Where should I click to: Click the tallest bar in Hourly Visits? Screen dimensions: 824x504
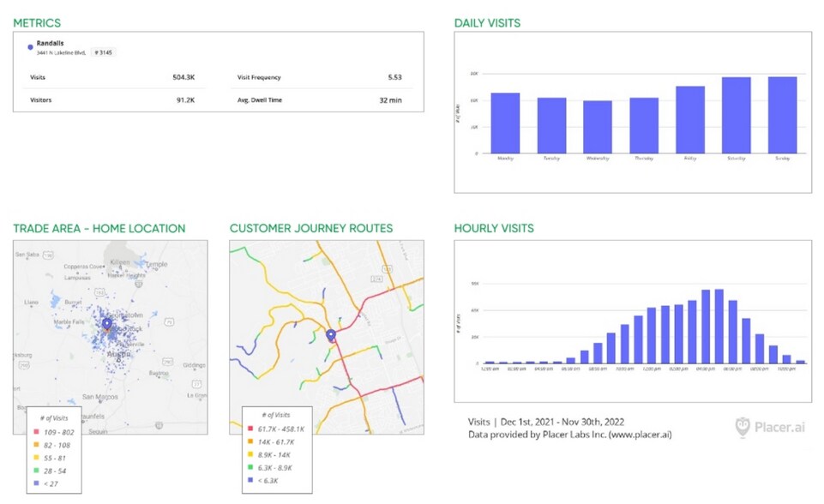coord(719,327)
